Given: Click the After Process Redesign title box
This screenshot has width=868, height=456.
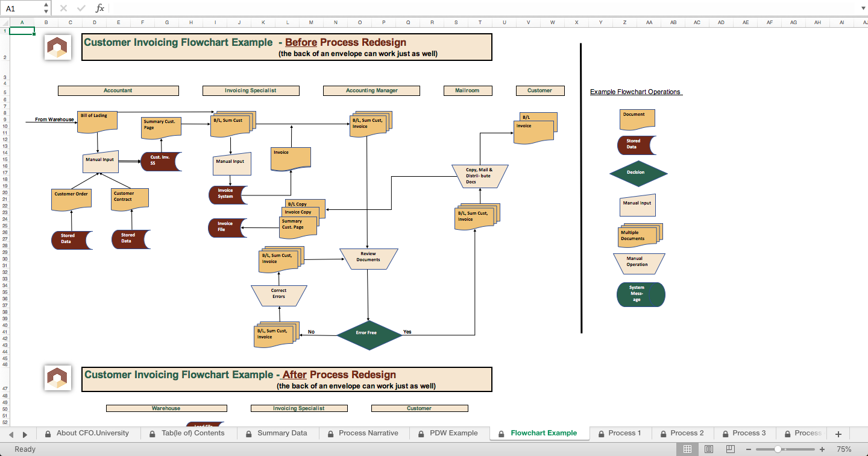Looking at the screenshot, I should [287, 379].
